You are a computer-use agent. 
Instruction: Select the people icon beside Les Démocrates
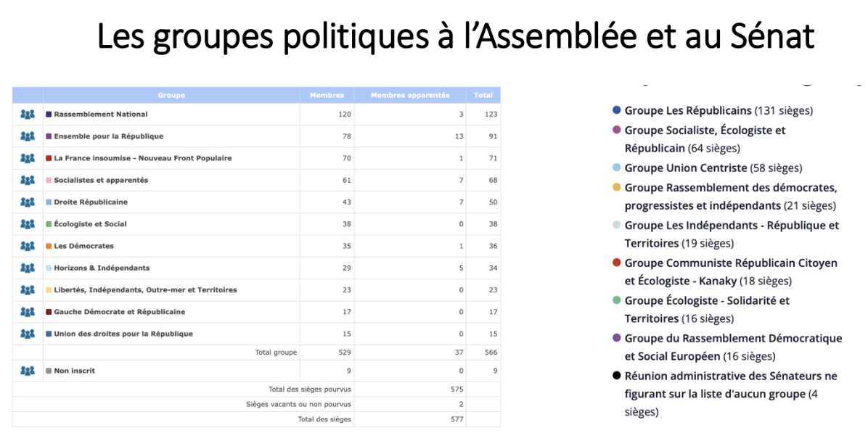28,246
